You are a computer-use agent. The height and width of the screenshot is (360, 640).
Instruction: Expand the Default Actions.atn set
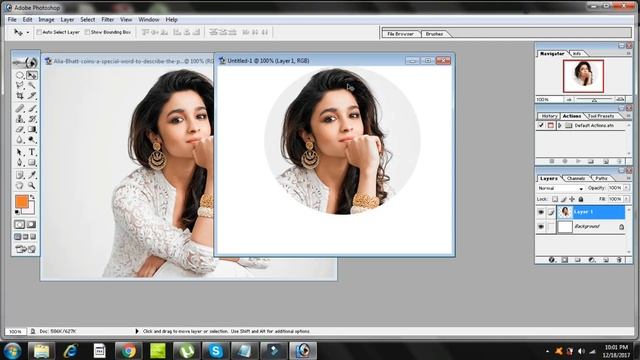click(x=560, y=125)
